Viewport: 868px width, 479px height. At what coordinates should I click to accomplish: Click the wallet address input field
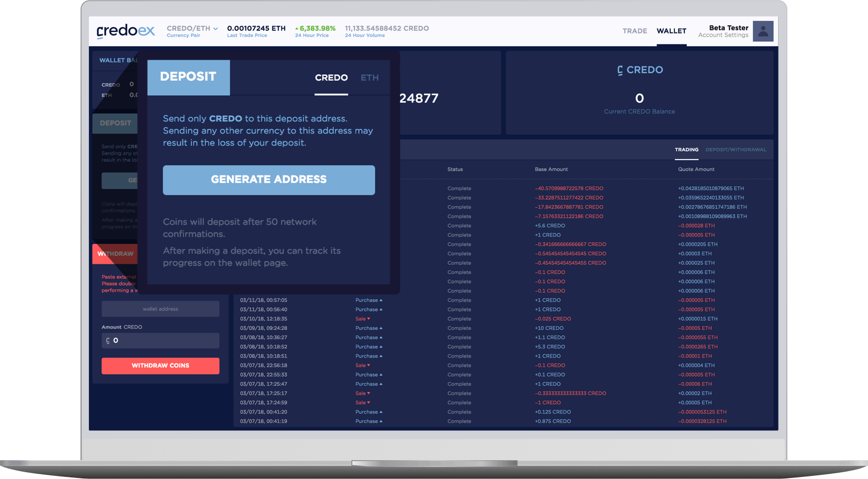161,309
